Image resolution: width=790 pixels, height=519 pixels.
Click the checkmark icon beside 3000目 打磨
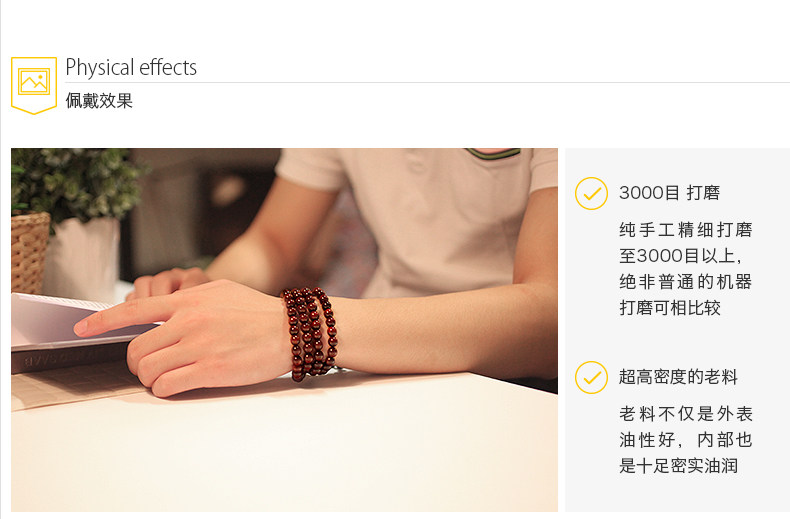[591, 193]
